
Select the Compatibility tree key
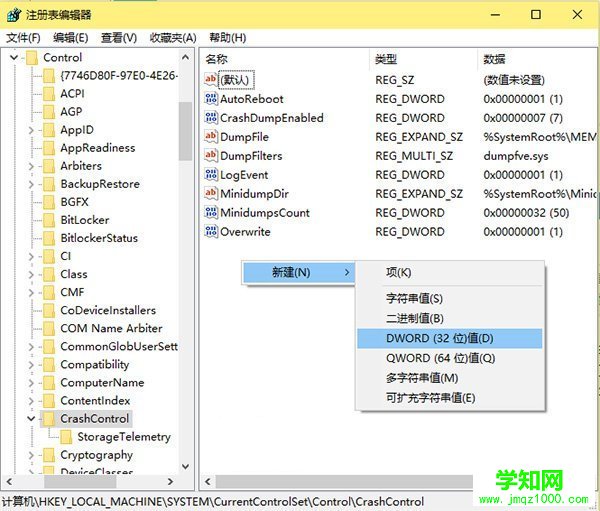pyautogui.click(x=95, y=365)
